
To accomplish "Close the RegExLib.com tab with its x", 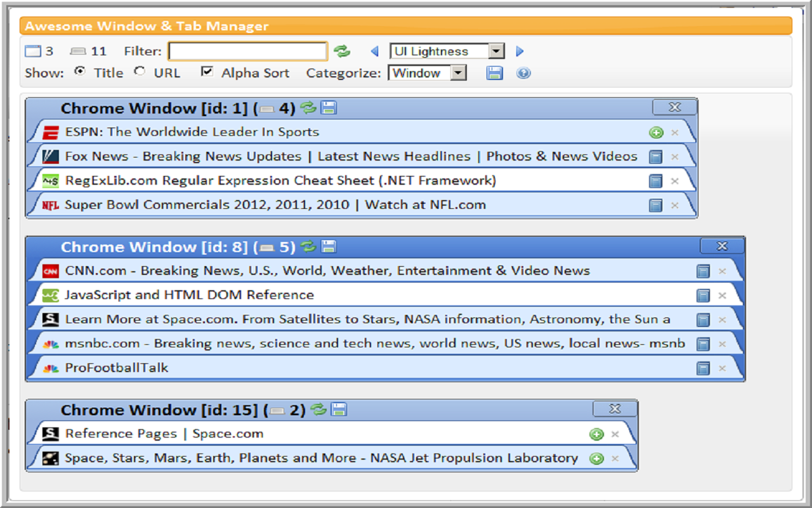I will pyautogui.click(x=675, y=180).
